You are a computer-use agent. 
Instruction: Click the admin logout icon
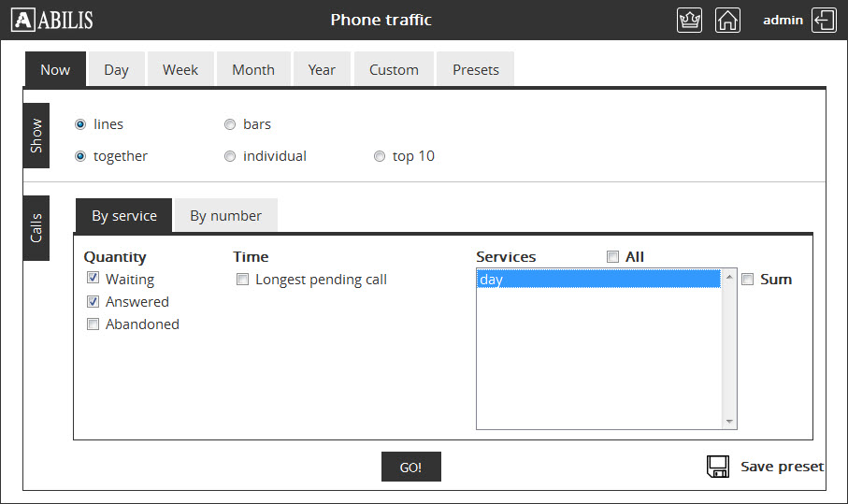824,20
